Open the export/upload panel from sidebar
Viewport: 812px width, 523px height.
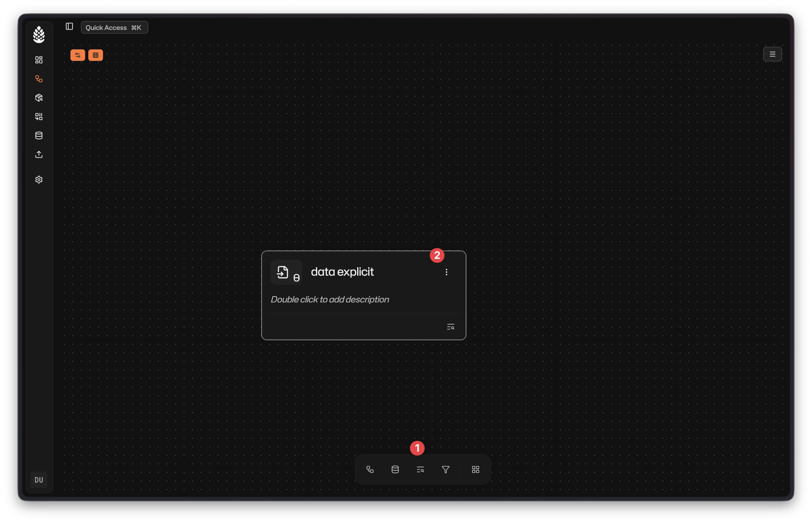pyautogui.click(x=39, y=155)
